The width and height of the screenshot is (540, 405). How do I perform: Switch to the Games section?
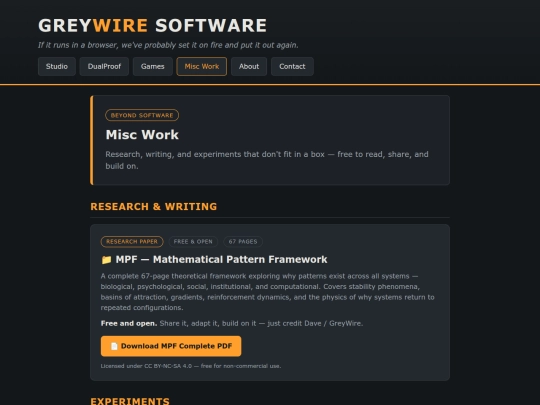tap(153, 66)
